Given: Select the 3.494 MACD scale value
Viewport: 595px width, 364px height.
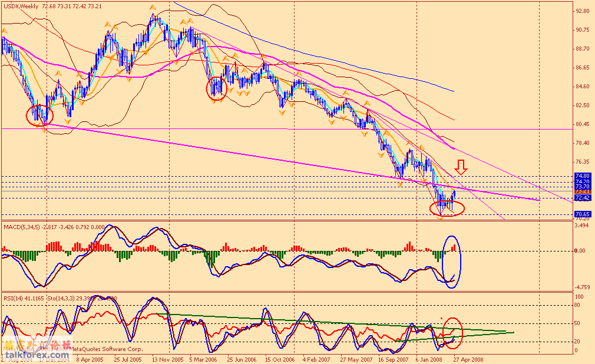Looking at the screenshot, I should 582,226.
